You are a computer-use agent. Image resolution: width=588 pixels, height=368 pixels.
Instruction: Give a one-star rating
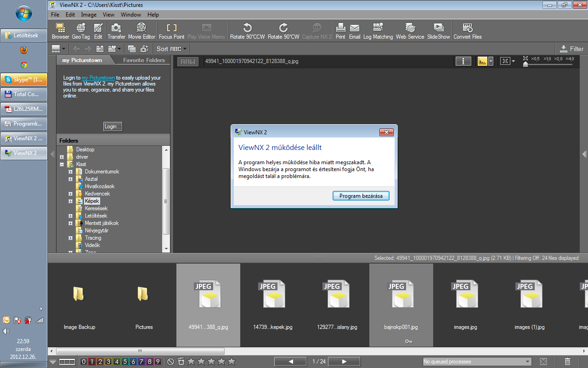click(191, 362)
